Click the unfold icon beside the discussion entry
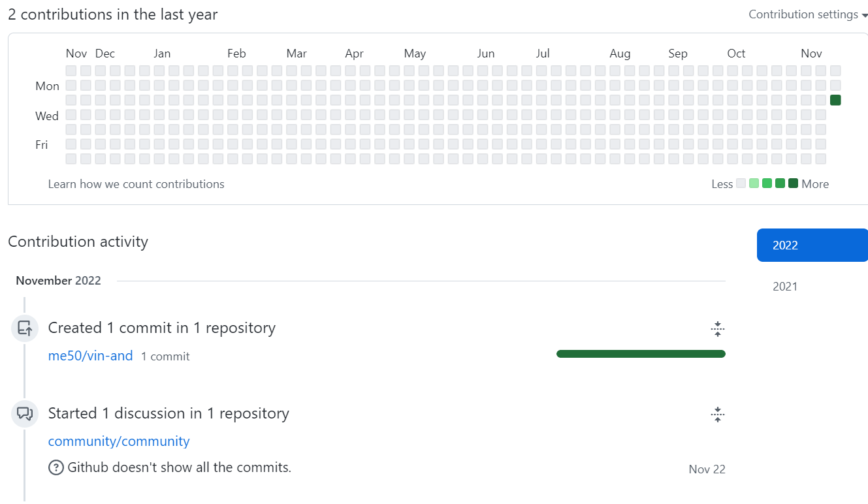Image resolution: width=868 pixels, height=504 pixels. pos(717,414)
